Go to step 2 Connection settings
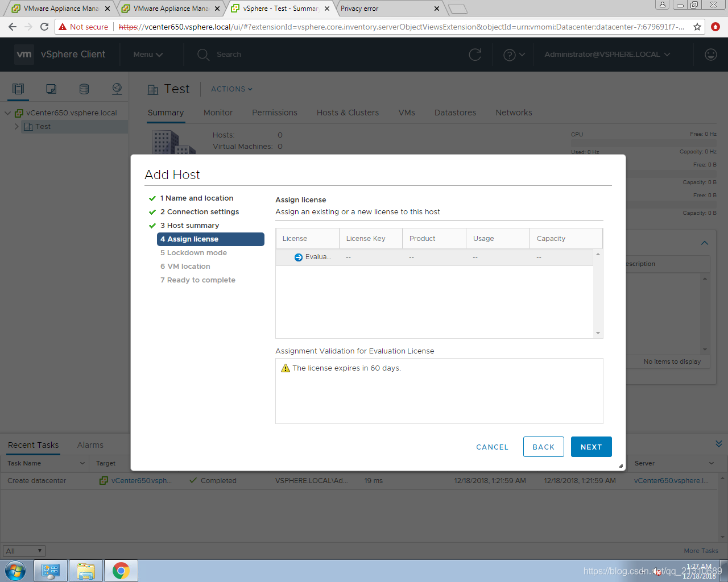Image resolution: width=728 pixels, height=582 pixels. pos(200,212)
